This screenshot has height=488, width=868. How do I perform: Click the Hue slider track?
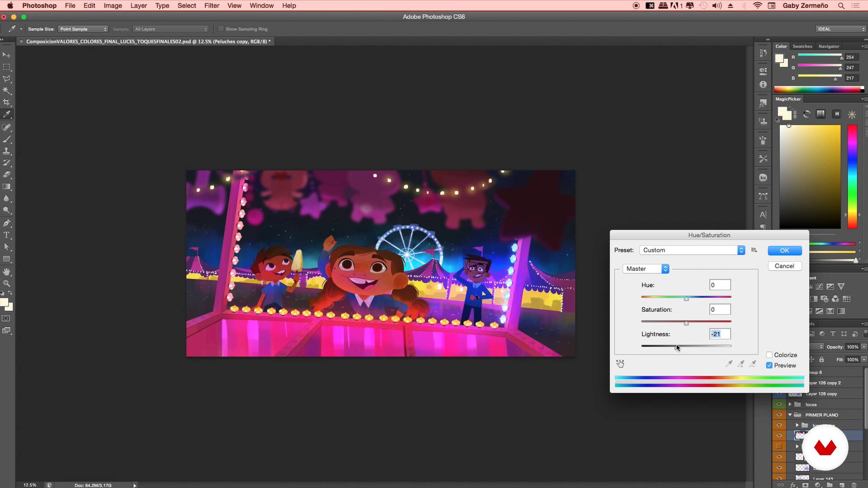[686, 297]
